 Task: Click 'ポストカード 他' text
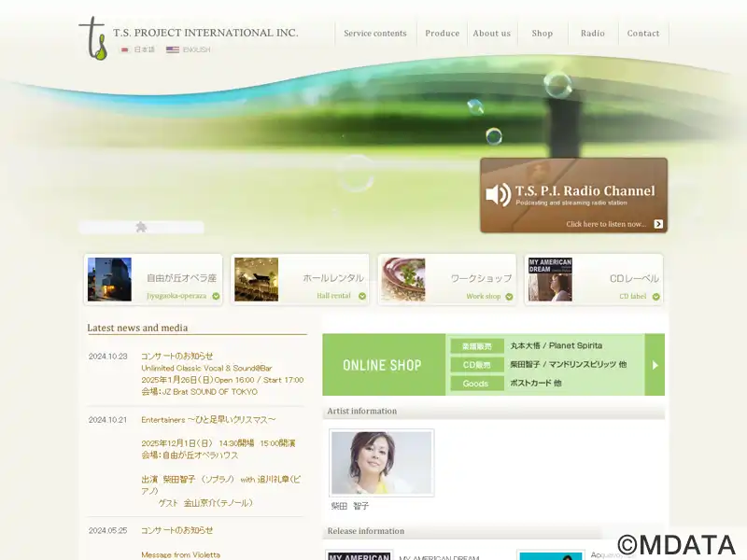535,383
